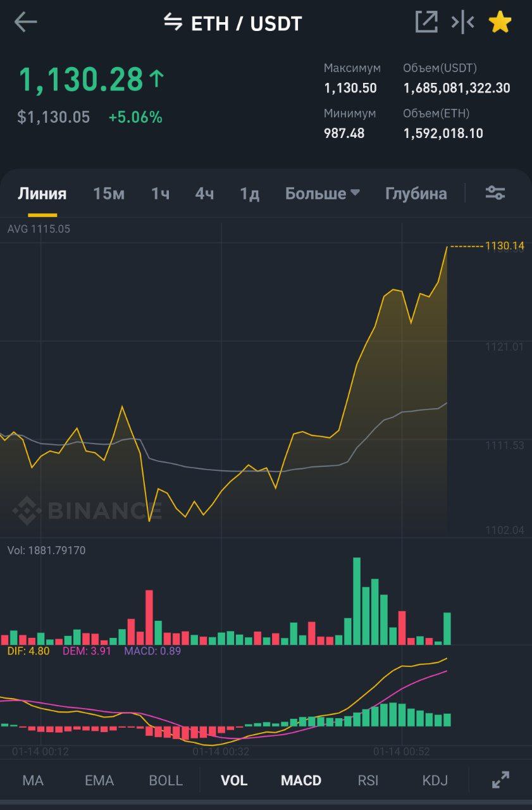
Task: Tap the DIF: 4.80 label
Action: [x=28, y=651]
